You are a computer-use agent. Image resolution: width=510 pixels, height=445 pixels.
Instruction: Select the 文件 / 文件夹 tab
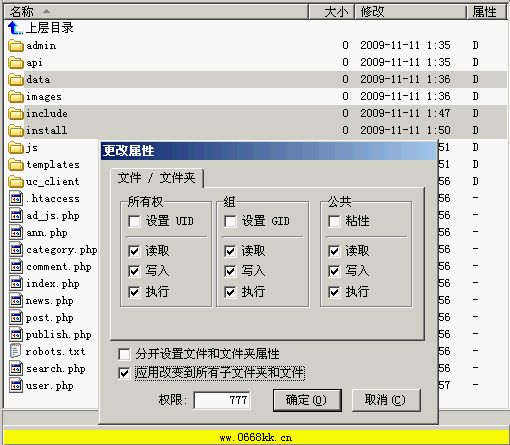pyautogui.click(x=156, y=178)
